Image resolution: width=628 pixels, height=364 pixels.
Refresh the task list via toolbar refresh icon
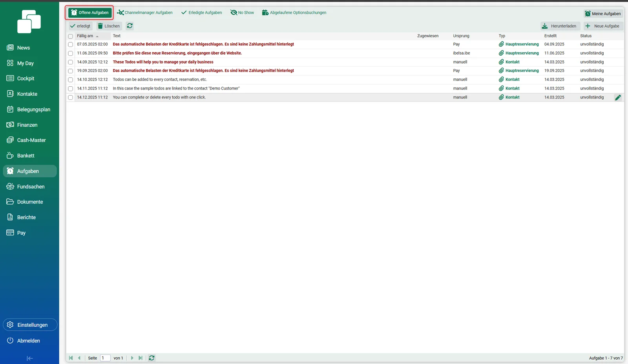[130, 26]
